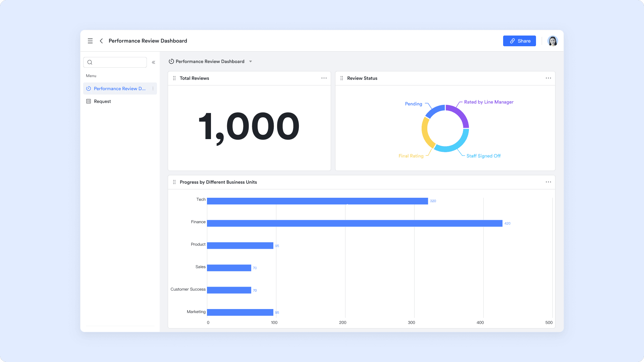This screenshot has width=644, height=362.
Task: Toggle the Final Rating label on Review Status
Action: (x=410, y=156)
